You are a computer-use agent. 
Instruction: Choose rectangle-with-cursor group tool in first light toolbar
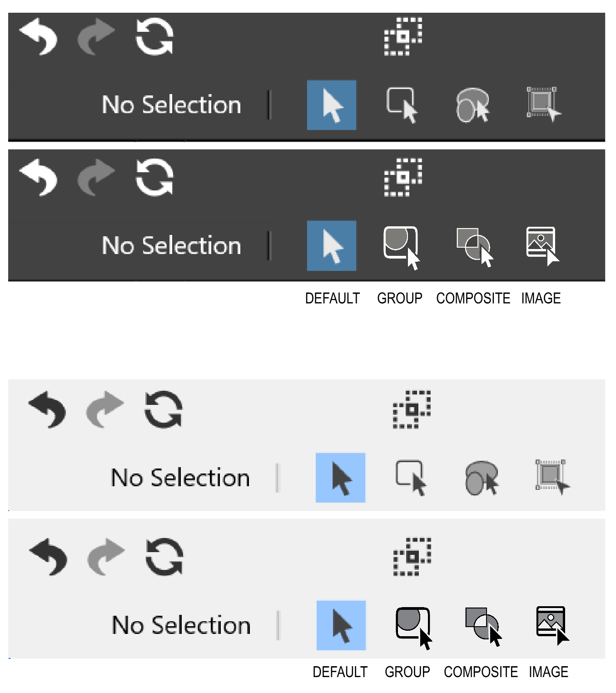click(410, 478)
